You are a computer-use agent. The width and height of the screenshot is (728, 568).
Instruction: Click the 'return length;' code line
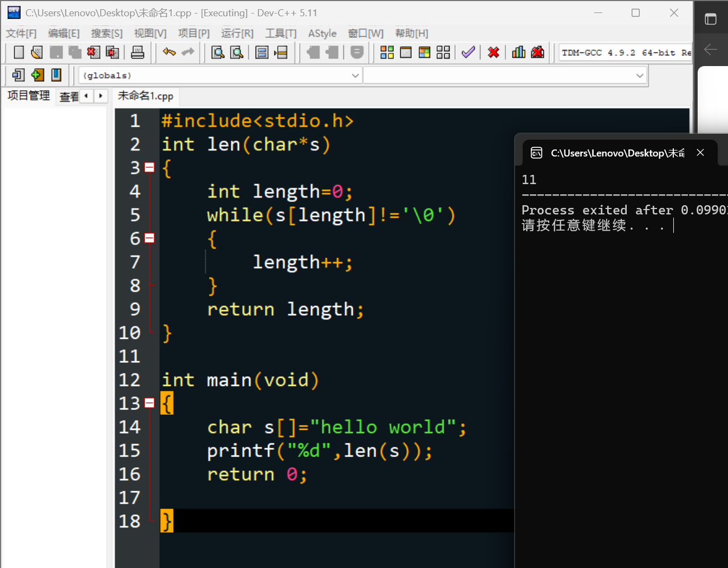coord(285,310)
